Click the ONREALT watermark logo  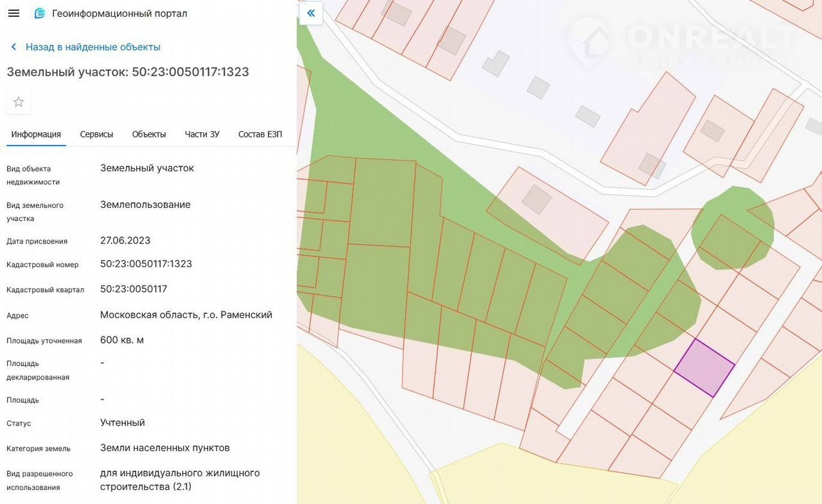click(681, 42)
